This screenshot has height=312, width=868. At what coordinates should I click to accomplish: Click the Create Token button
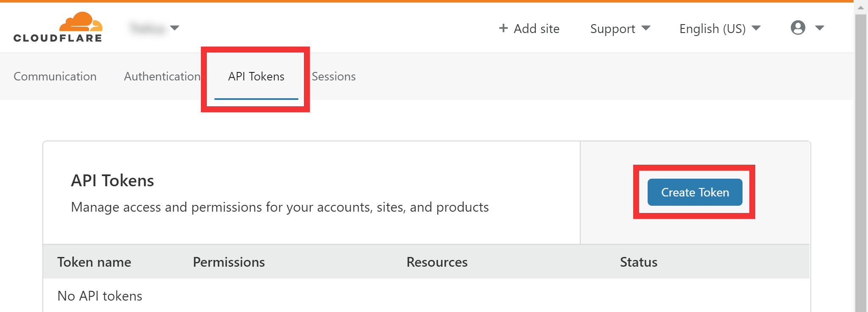click(695, 192)
